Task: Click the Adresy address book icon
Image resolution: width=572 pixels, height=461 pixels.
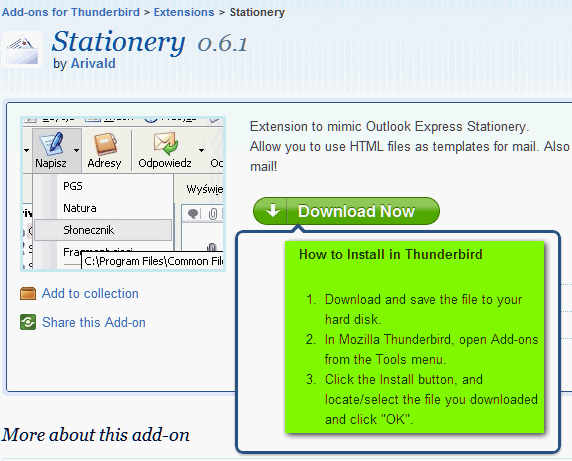Action: [105, 144]
